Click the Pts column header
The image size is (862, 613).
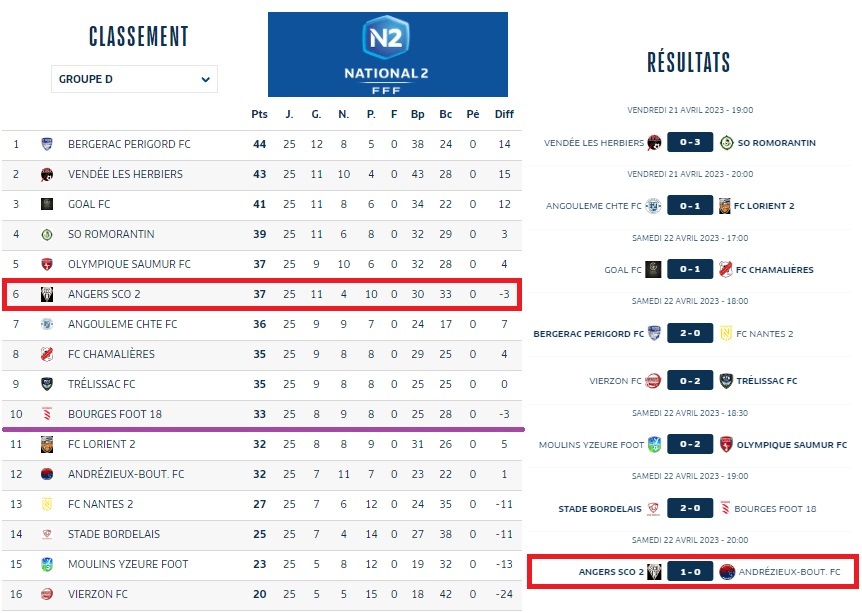(259, 114)
